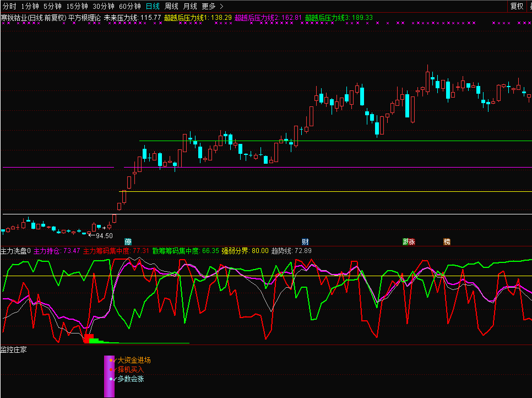Click the 财 financial report marker icon
The image size is (532, 398).
(305, 241)
